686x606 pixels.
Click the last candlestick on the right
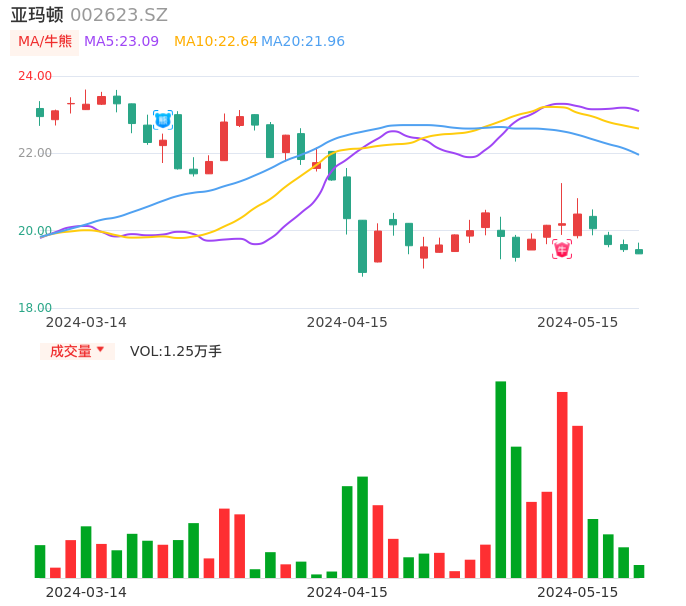(x=639, y=251)
